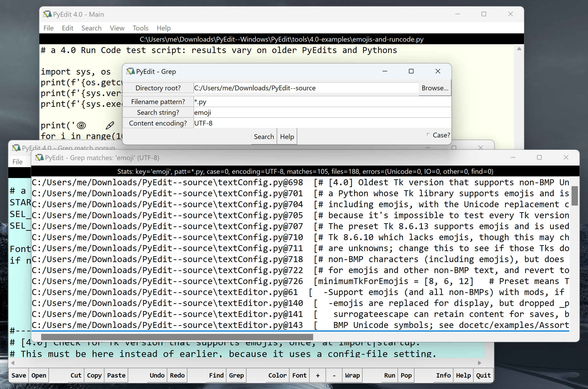The height and width of the screenshot is (389, 588).
Task: Toggle the Case? checkbox in Grep dialog
Action: (x=428, y=135)
